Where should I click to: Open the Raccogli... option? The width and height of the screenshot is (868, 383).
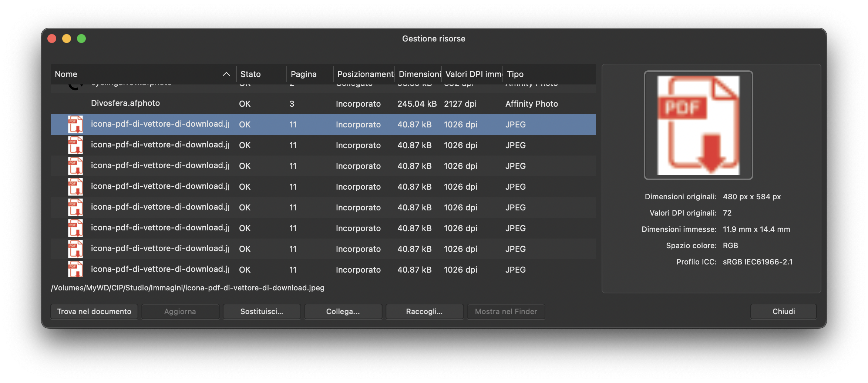click(x=424, y=312)
